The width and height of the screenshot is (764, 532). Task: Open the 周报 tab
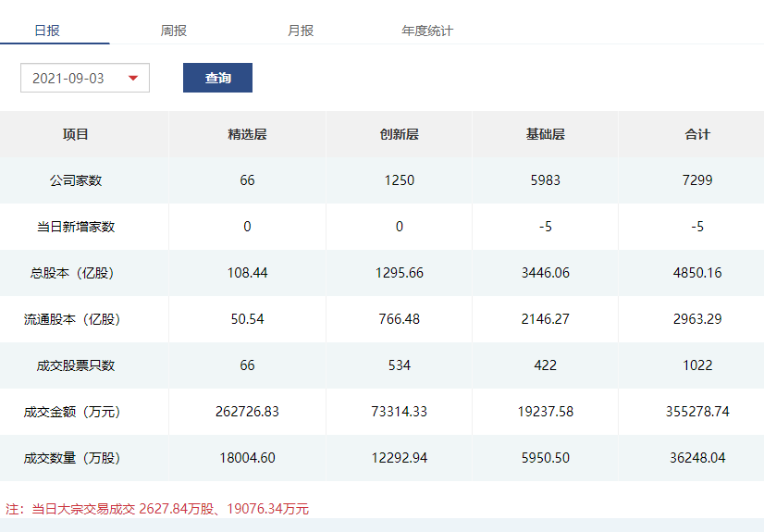coord(174,31)
